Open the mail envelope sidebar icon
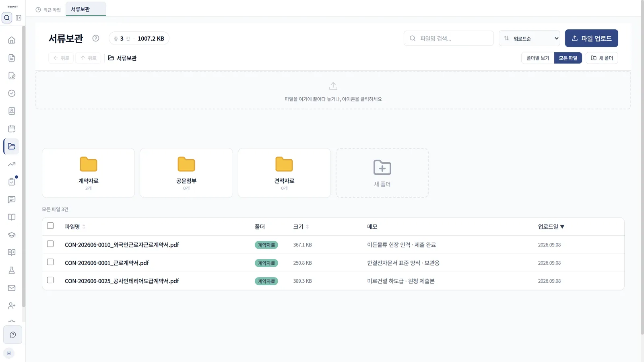 [x=12, y=288]
